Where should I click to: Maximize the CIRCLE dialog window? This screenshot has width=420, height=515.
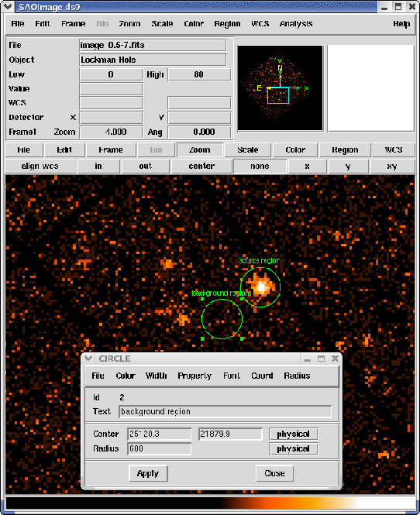coord(321,359)
